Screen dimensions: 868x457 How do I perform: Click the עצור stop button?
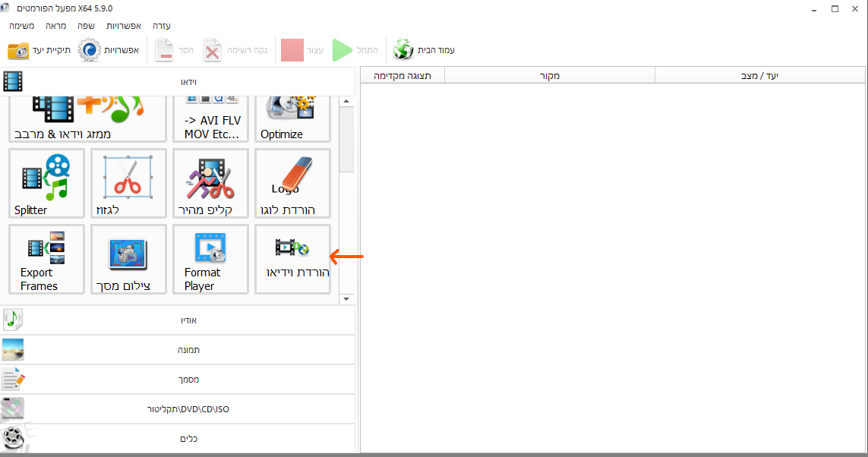(302, 50)
